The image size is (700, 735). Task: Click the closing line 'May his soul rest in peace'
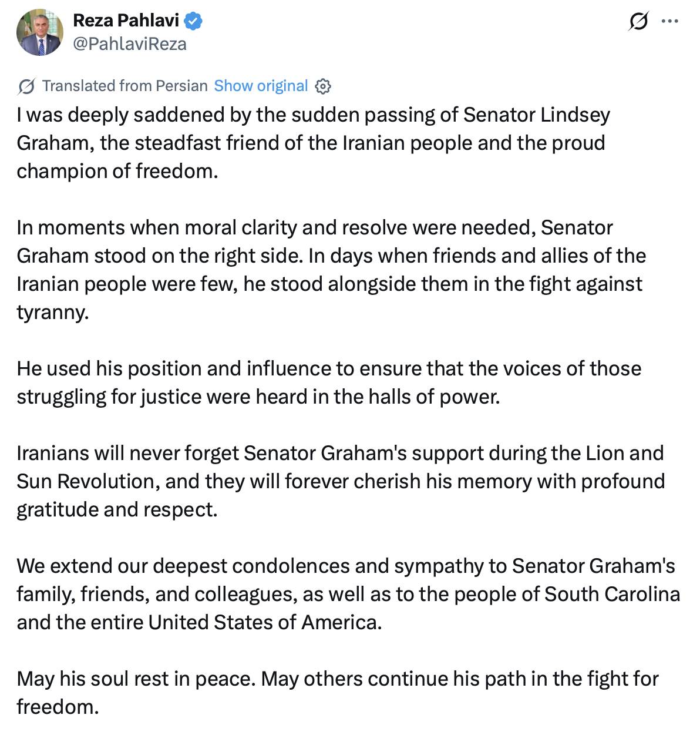[x=338, y=693]
